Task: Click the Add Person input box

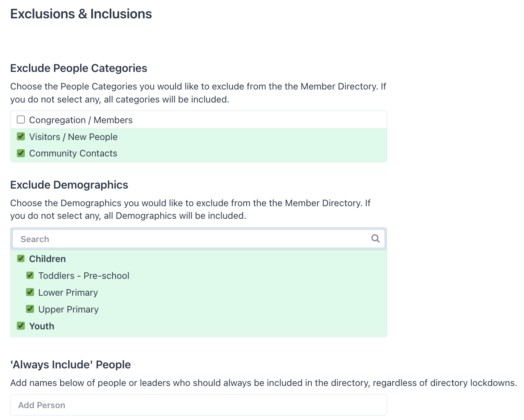Action: point(198,405)
